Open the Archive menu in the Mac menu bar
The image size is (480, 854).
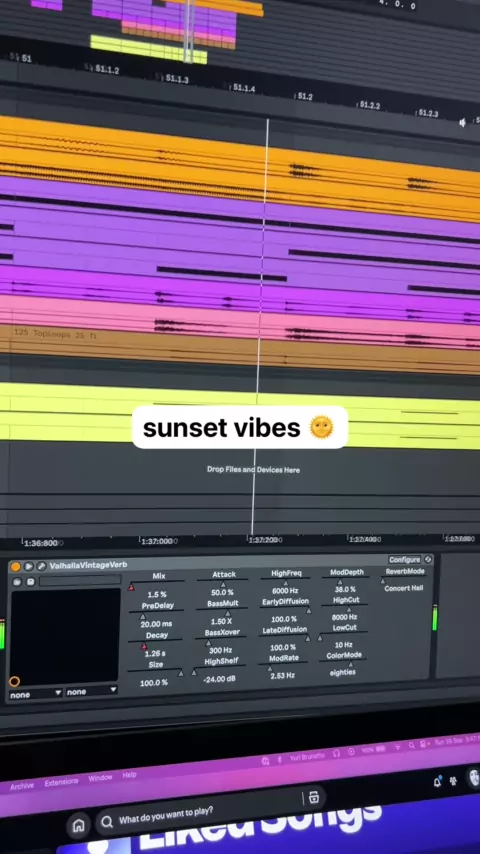tap(22, 786)
